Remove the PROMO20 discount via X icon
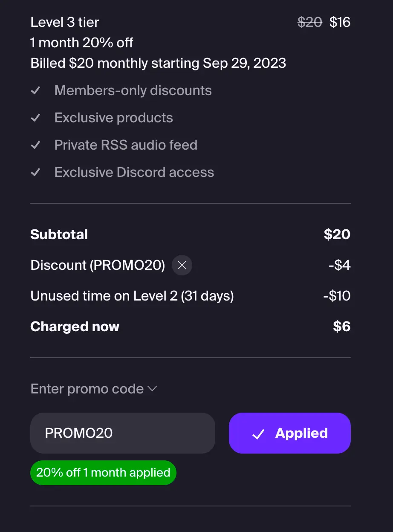Screen dimensions: 393x532 pyautogui.click(x=182, y=265)
